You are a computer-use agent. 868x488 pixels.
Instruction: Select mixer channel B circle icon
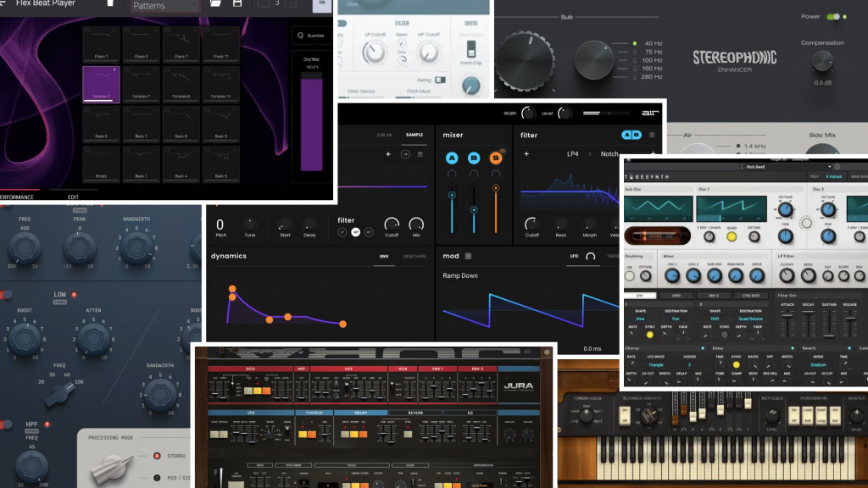[474, 158]
